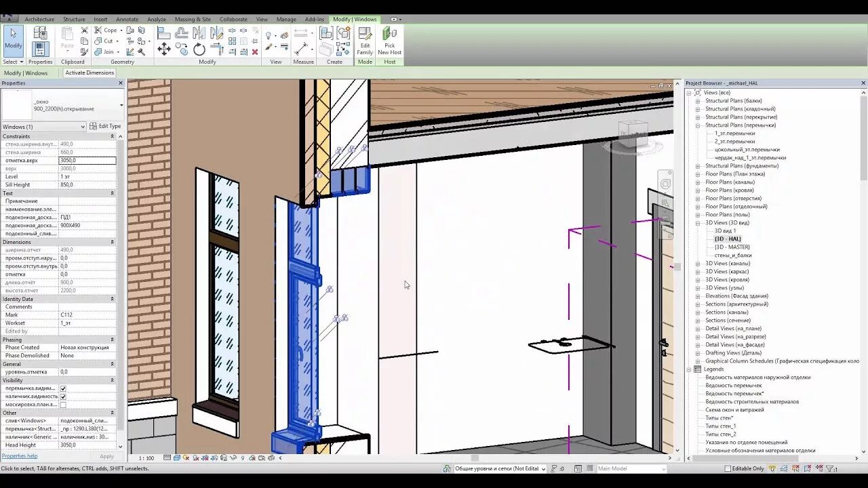
Task: Open the Structure ribbon tab
Action: point(75,19)
